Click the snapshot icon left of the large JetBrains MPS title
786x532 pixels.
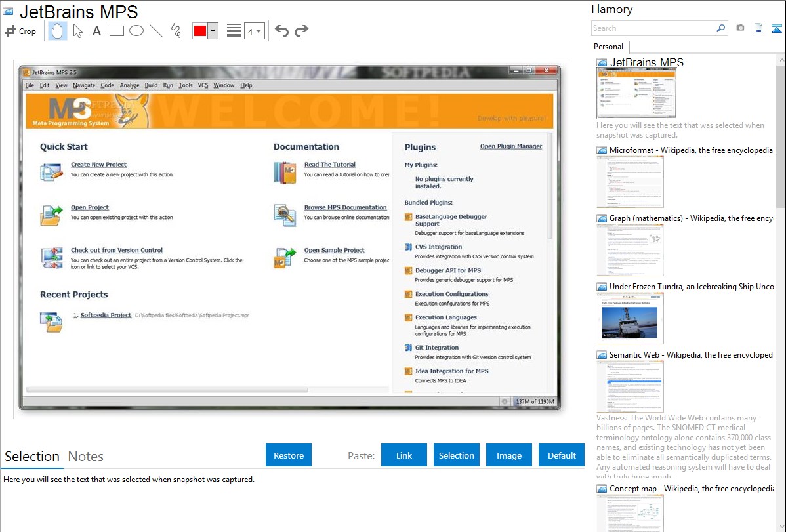point(8,12)
